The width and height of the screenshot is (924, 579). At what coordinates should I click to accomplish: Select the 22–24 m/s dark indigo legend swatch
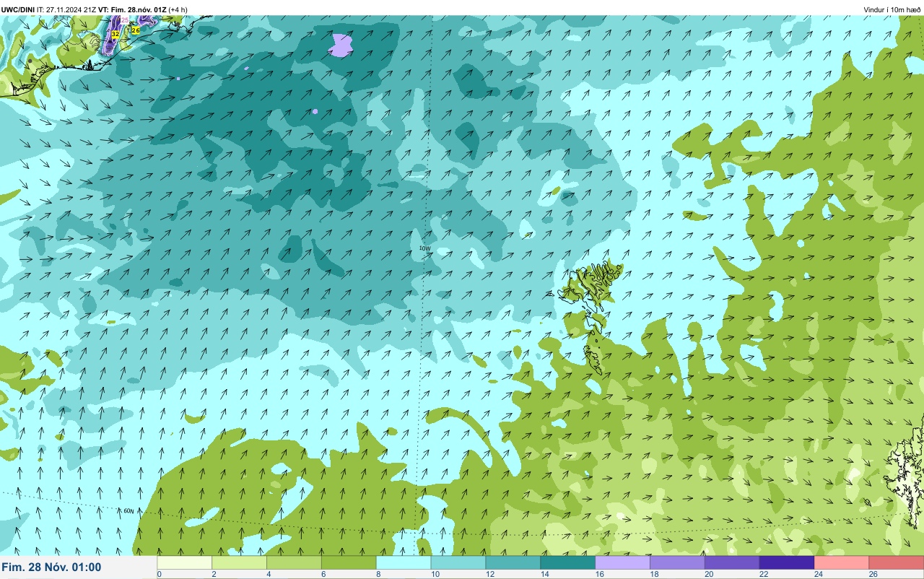(788, 562)
